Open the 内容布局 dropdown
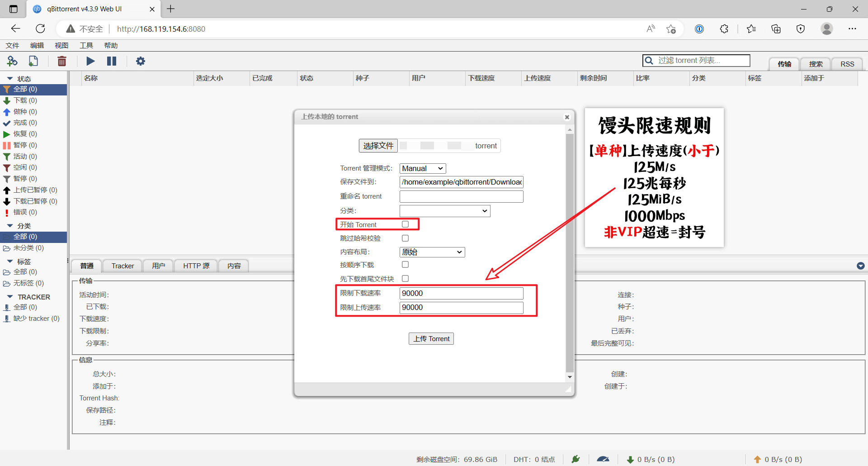This screenshot has height=466, width=868. (432, 252)
